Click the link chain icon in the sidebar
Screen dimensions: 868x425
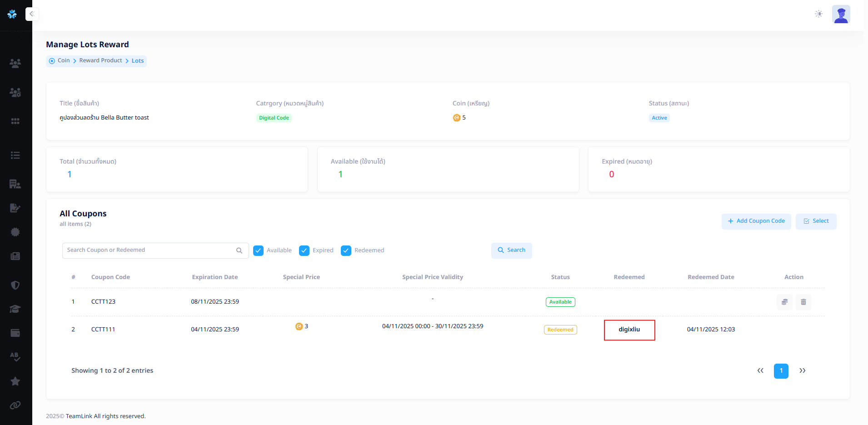(x=15, y=405)
